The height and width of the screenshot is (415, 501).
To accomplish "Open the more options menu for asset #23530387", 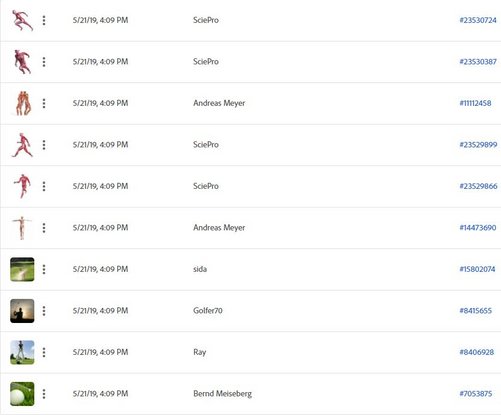I will pos(44,62).
